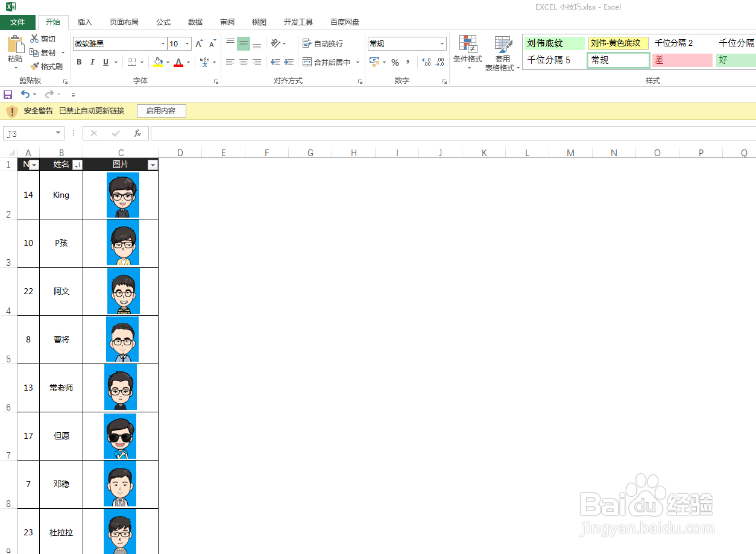Apply the 刘伟-黄色底纹 cell style

[619, 43]
